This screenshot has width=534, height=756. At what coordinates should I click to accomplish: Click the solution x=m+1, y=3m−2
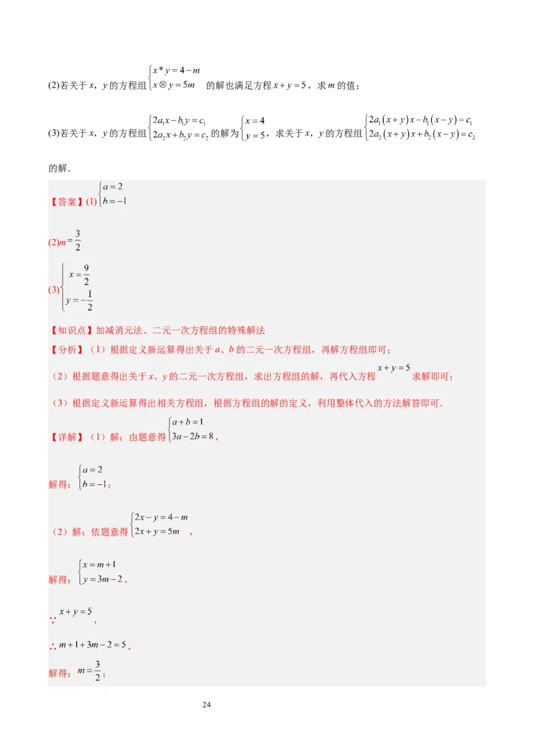point(100,572)
